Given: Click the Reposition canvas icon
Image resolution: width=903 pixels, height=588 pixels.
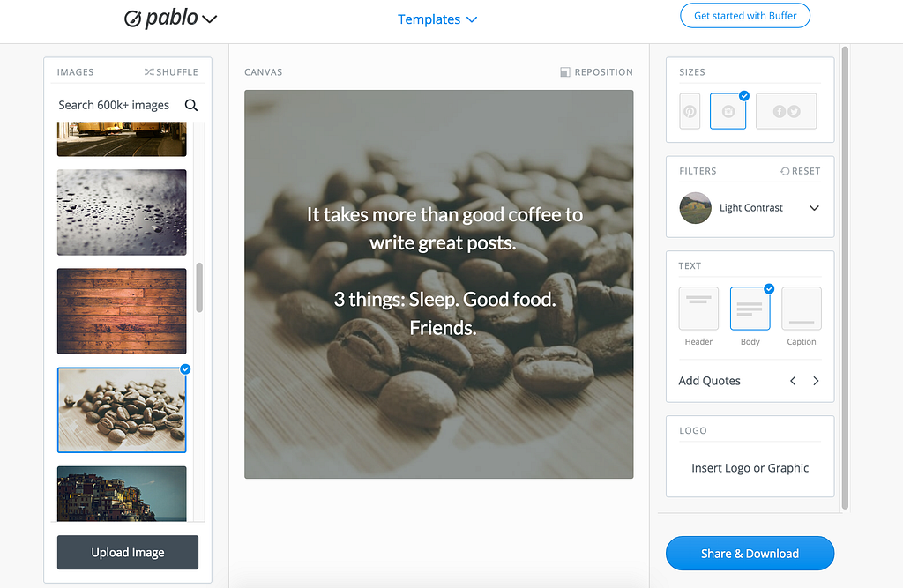Looking at the screenshot, I should tap(565, 72).
